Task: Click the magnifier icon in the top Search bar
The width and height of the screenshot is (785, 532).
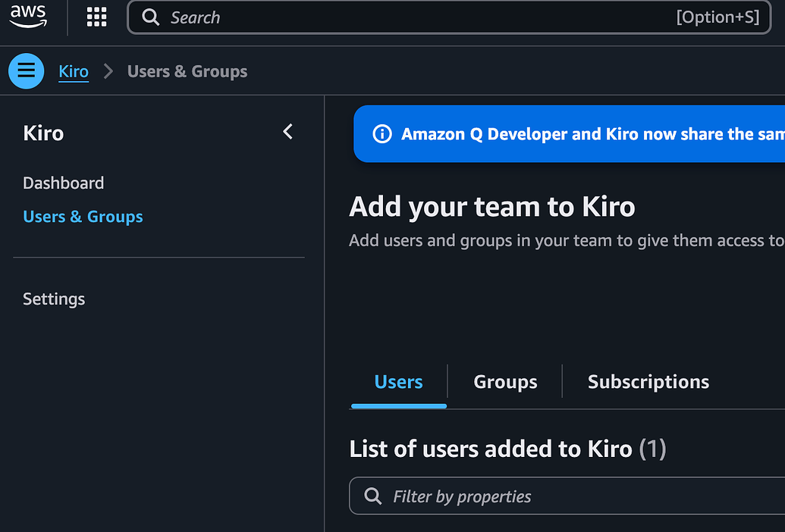Action: (150, 17)
